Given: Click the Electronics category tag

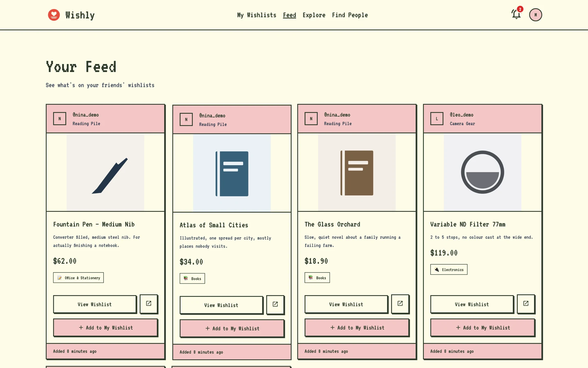Looking at the screenshot, I should [x=449, y=270].
